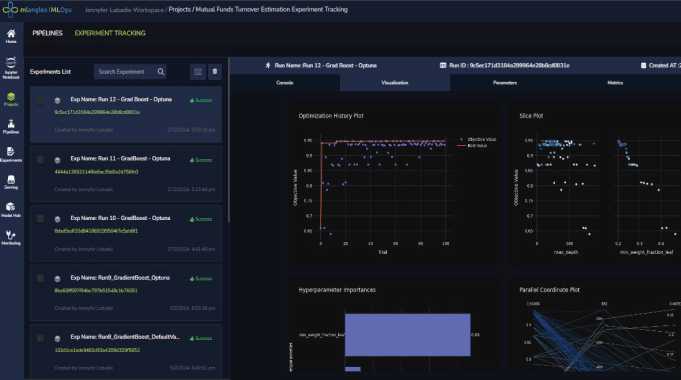Open Monitoring in the sidebar
Viewport: 681px width, 380px height.
11,238
